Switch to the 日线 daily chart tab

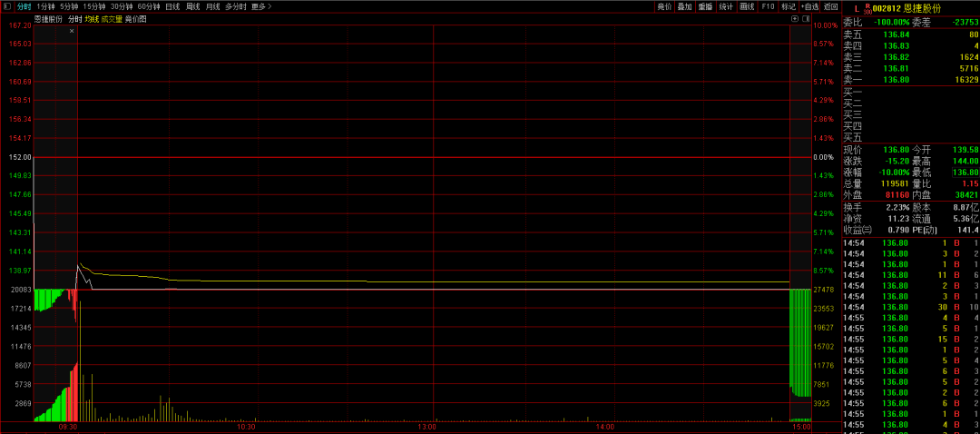coord(171,6)
